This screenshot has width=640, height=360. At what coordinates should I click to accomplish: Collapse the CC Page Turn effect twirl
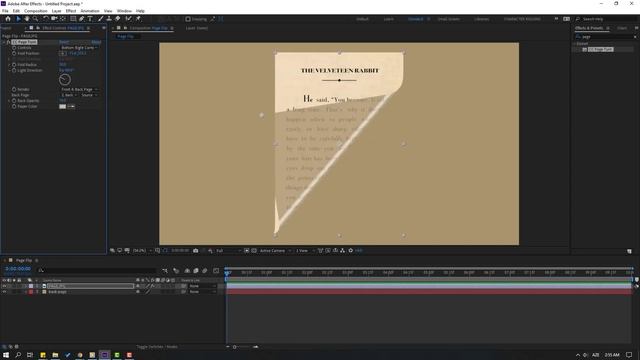[4, 42]
